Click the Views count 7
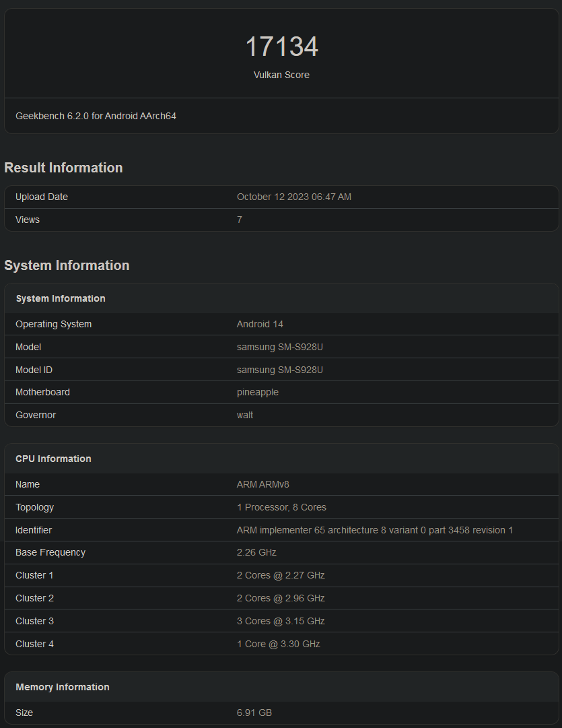The height and width of the screenshot is (728, 562). 240,220
